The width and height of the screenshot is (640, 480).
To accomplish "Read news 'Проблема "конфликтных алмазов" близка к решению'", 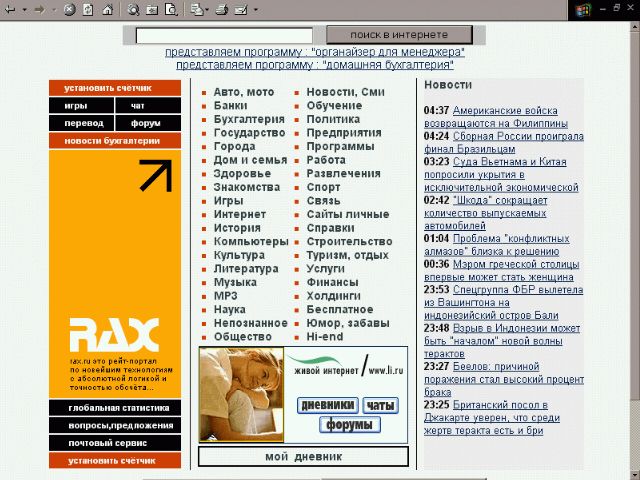I will [497, 245].
